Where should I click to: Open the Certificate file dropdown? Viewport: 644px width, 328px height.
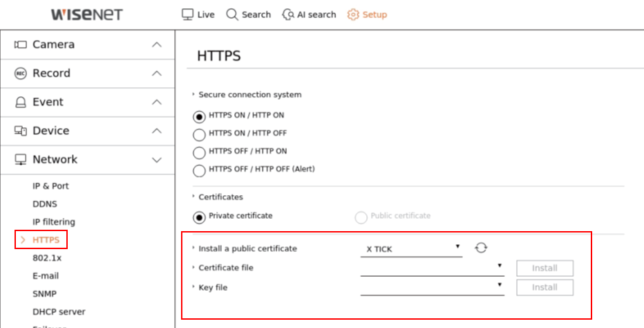[432, 268]
